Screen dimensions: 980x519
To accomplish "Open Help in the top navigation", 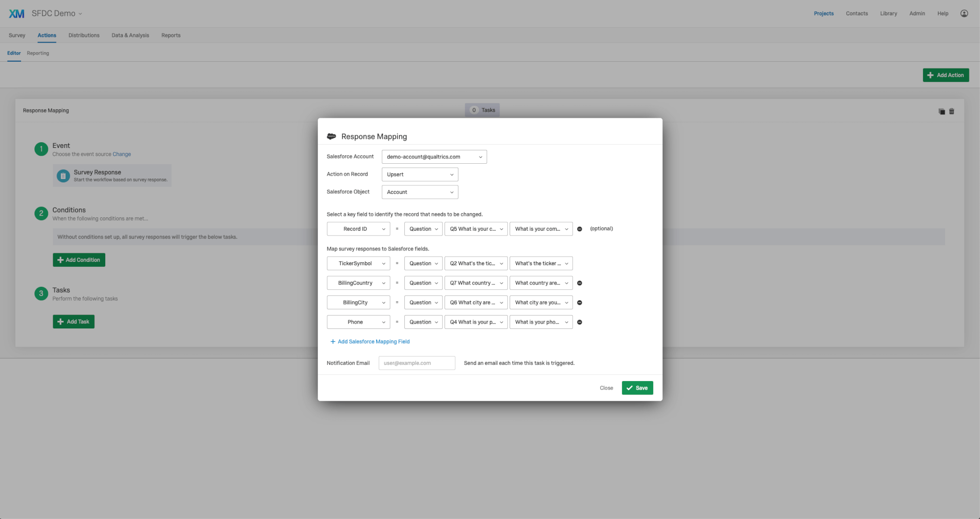I will tap(943, 13).
